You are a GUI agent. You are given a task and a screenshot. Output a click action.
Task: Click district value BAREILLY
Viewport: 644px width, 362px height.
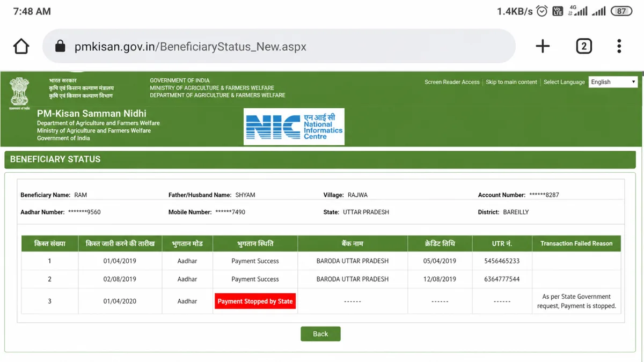[516, 212]
